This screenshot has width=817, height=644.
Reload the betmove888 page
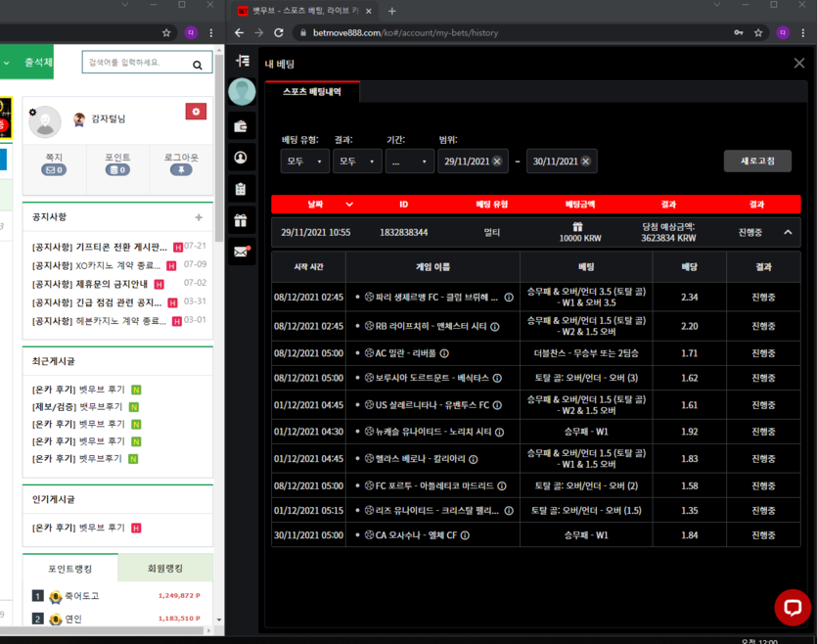click(x=279, y=33)
